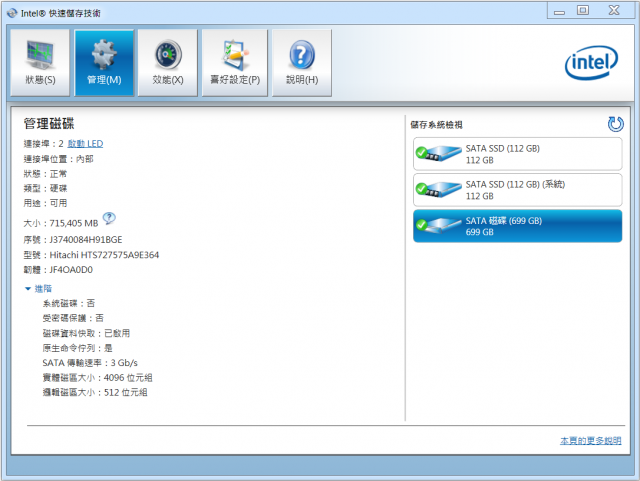Maximize the Intel window
640x481 pixels.
point(583,10)
